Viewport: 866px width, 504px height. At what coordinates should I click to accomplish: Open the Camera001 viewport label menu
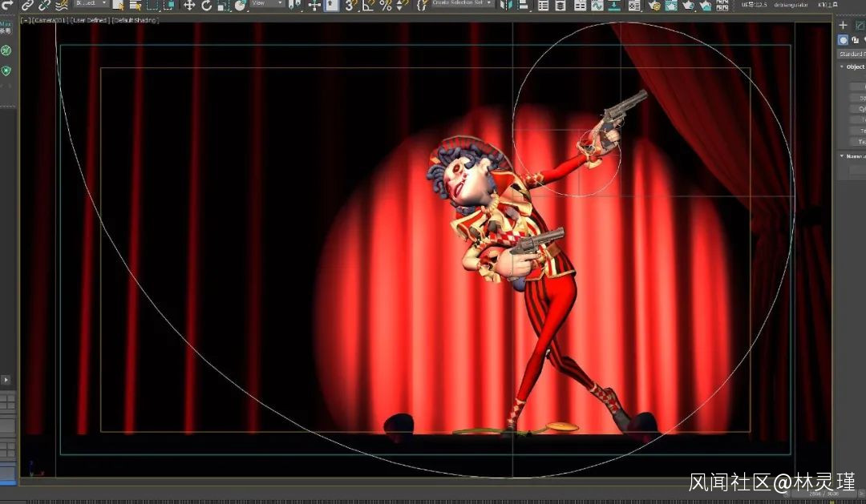pyautogui.click(x=50, y=20)
